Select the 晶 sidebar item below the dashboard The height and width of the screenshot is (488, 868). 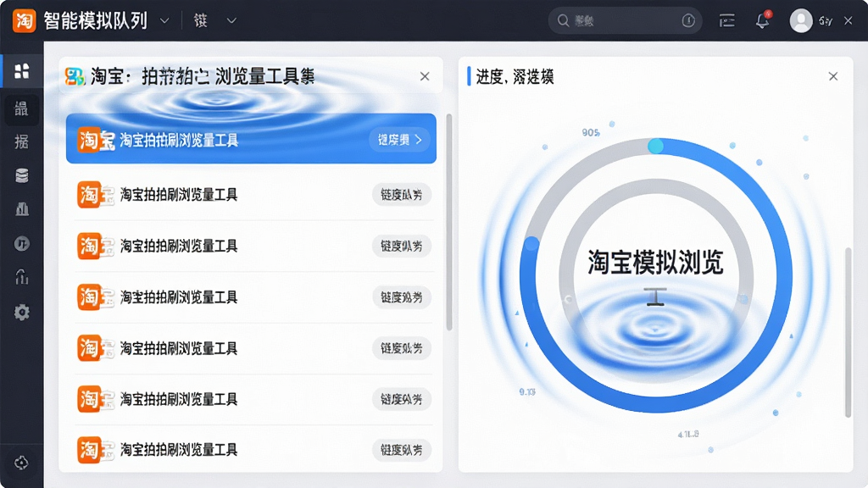tap(21, 108)
